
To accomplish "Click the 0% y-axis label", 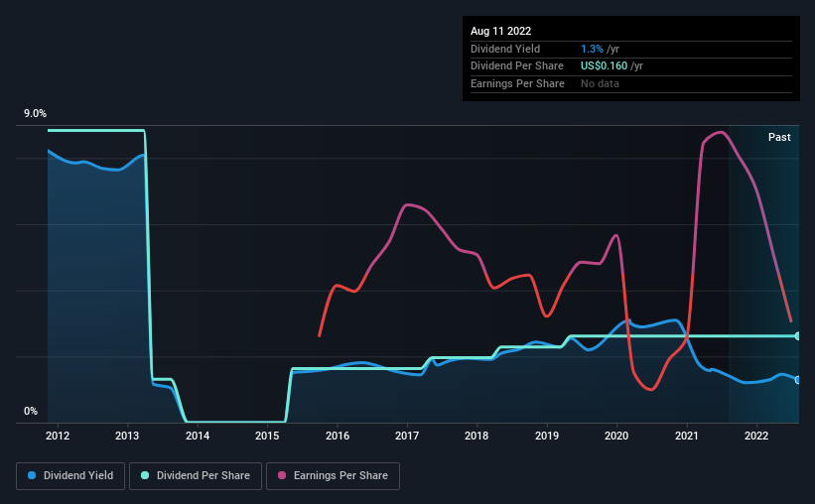I will click(x=31, y=411).
